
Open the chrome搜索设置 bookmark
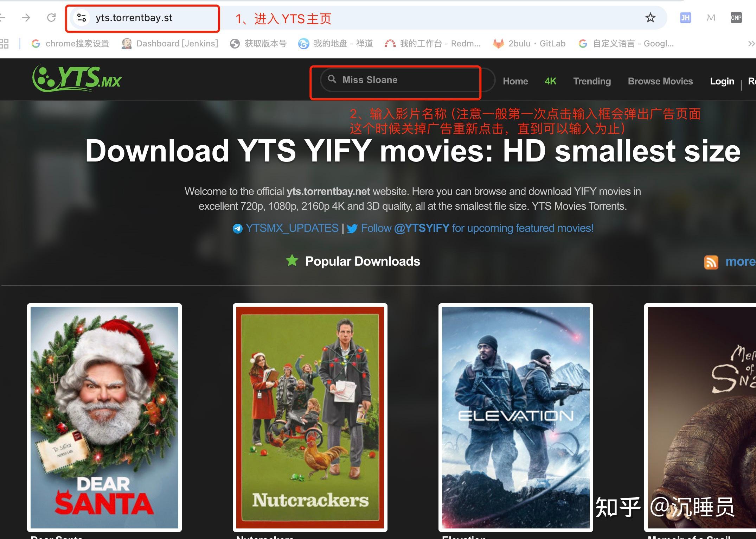point(71,44)
